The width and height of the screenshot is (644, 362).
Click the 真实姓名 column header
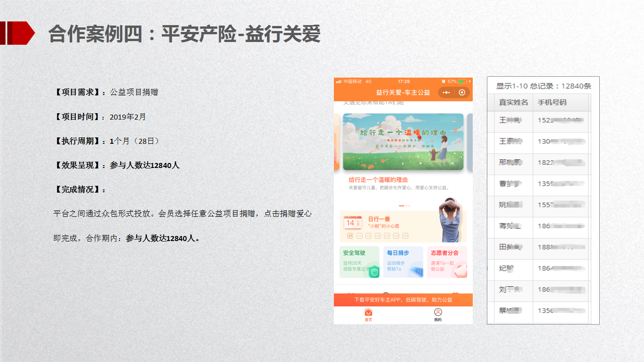pyautogui.click(x=513, y=102)
